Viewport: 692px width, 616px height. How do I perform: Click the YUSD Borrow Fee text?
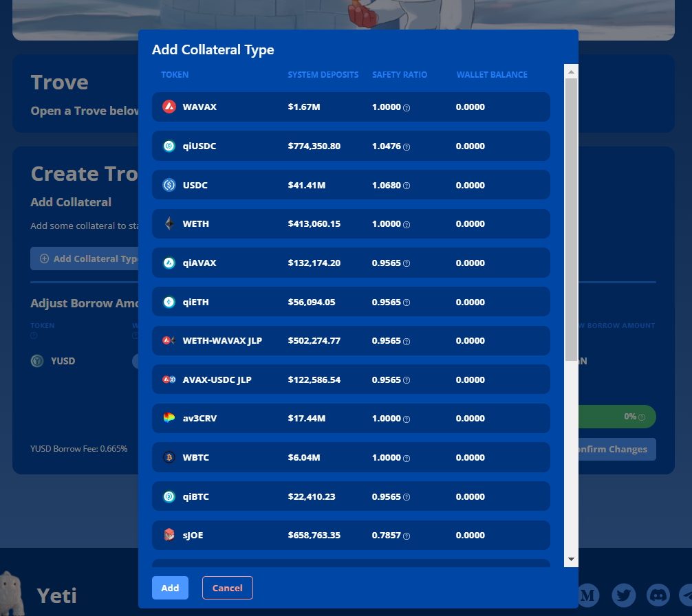(x=78, y=449)
